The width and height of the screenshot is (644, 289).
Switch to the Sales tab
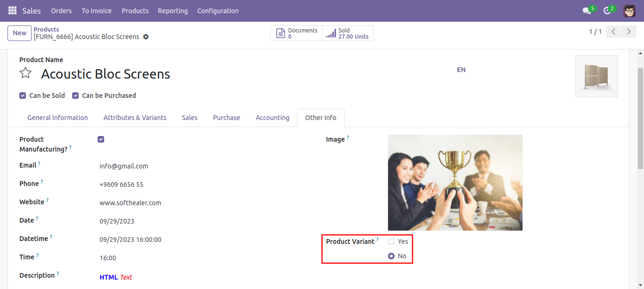coord(190,118)
